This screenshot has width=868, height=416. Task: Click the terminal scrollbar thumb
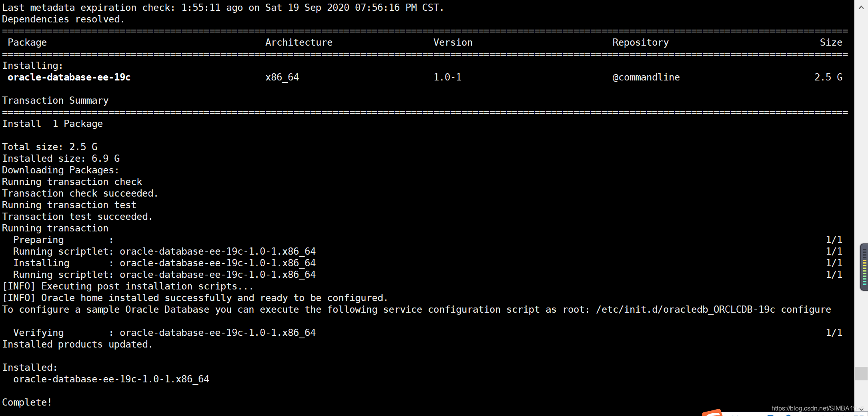861,373
